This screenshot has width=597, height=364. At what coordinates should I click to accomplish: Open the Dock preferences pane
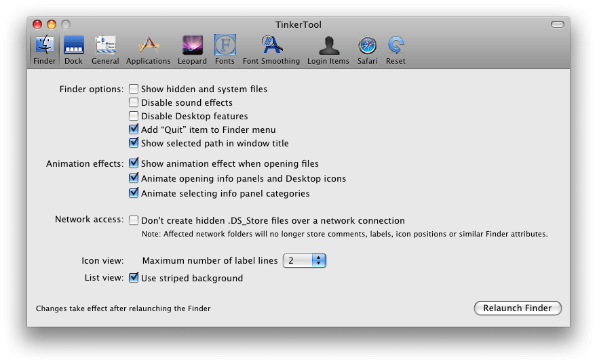pyautogui.click(x=73, y=49)
